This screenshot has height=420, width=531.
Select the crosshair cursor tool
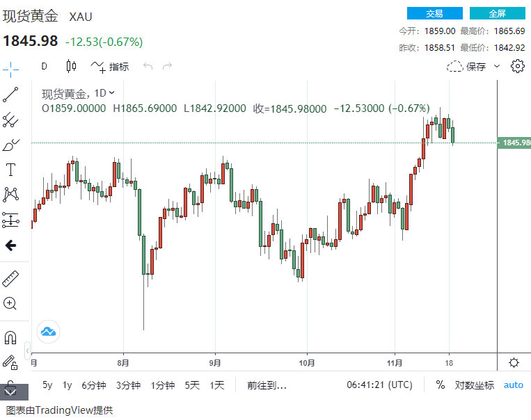click(x=10, y=67)
